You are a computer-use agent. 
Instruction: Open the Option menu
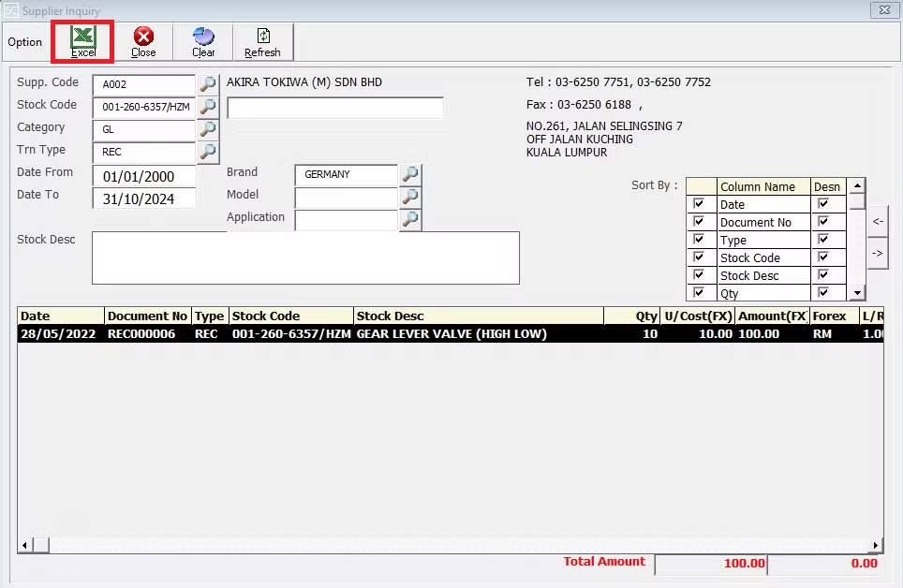coord(24,42)
